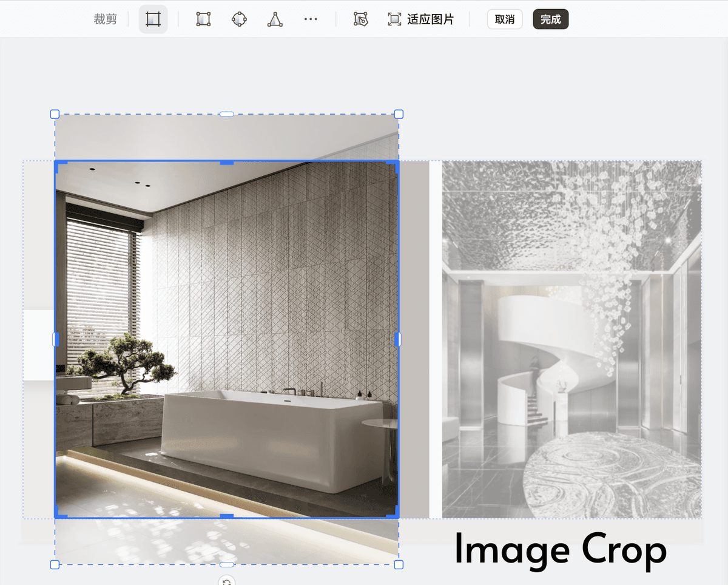Click top-left image resize handle

coord(55,114)
